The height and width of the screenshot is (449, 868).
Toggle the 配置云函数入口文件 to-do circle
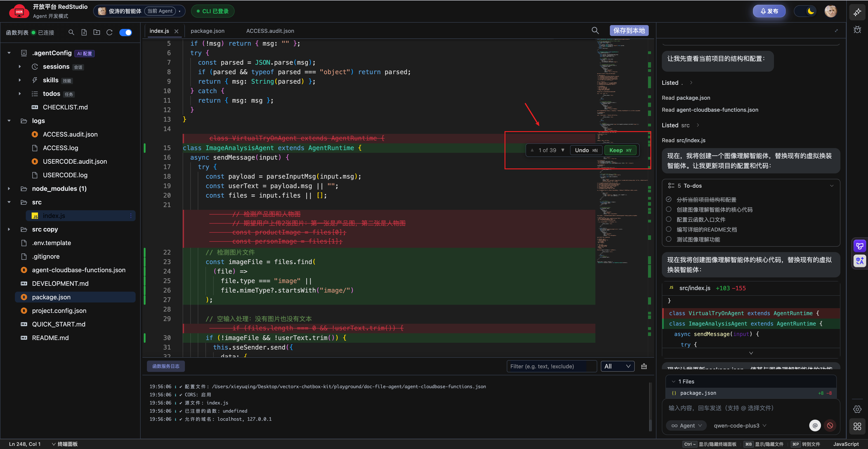tap(669, 219)
